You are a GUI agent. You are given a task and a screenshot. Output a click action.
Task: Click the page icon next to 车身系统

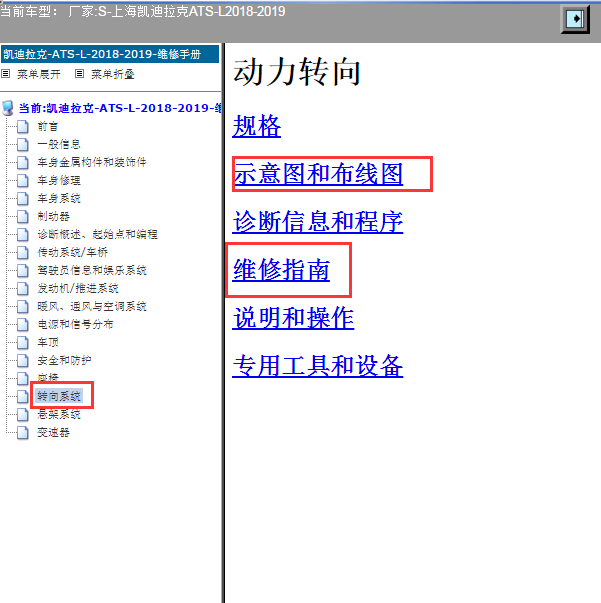[23, 198]
